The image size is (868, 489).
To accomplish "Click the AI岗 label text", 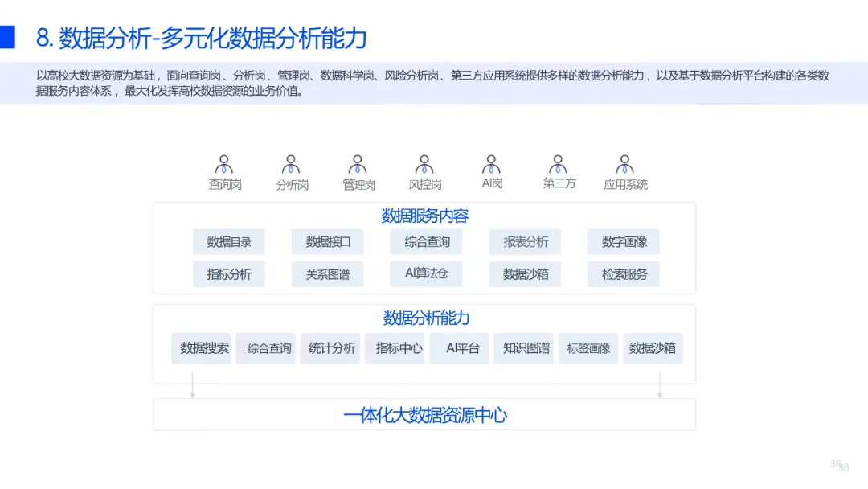I will 492,183.
